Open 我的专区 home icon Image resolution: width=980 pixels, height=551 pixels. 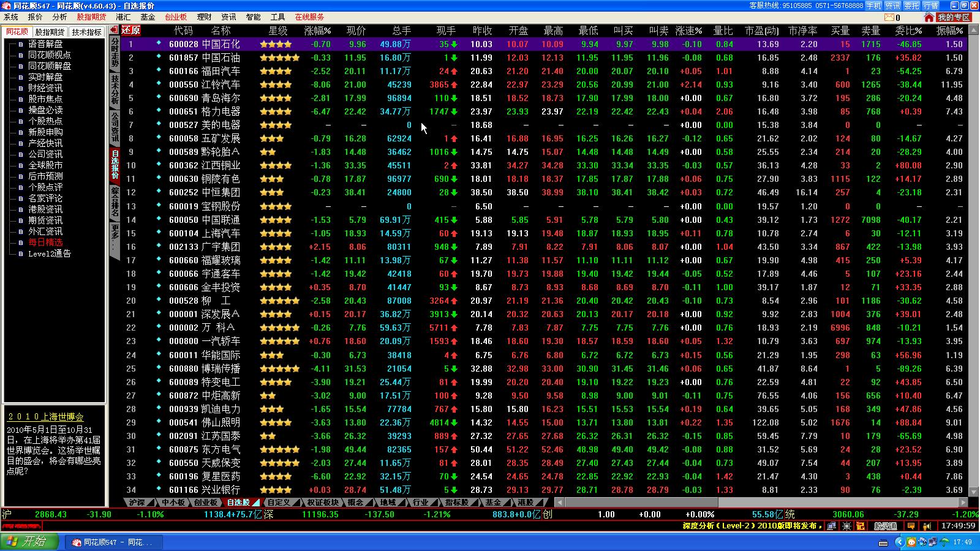[x=930, y=17]
